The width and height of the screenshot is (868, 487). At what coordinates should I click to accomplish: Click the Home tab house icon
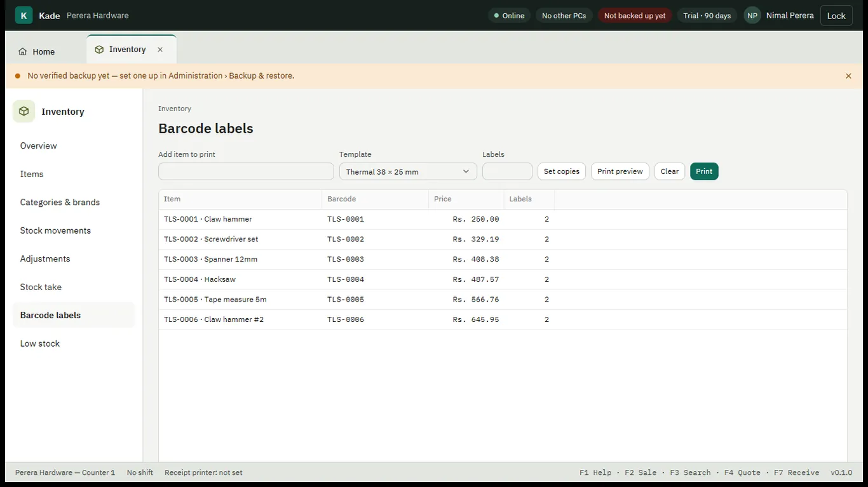pos(23,52)
